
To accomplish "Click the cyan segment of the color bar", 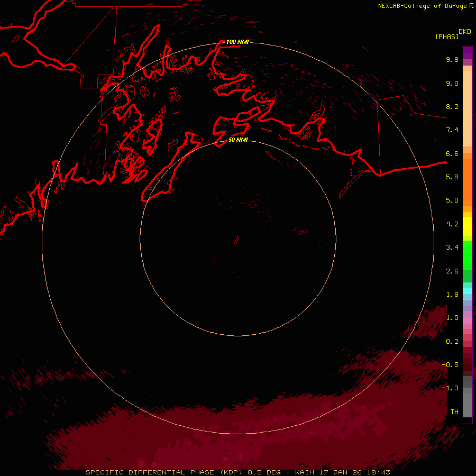I will pos(467,291).
